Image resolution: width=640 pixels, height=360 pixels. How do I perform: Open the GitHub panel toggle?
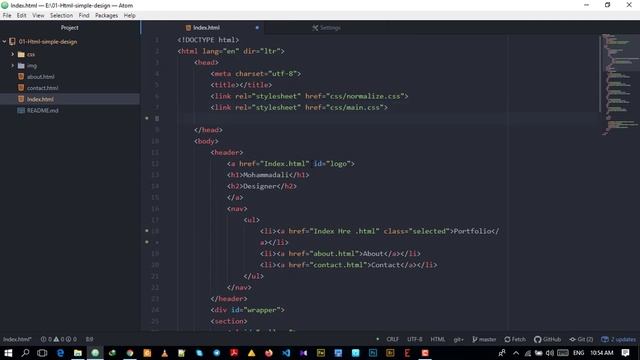pyautogui.click(x=547, y=339)
